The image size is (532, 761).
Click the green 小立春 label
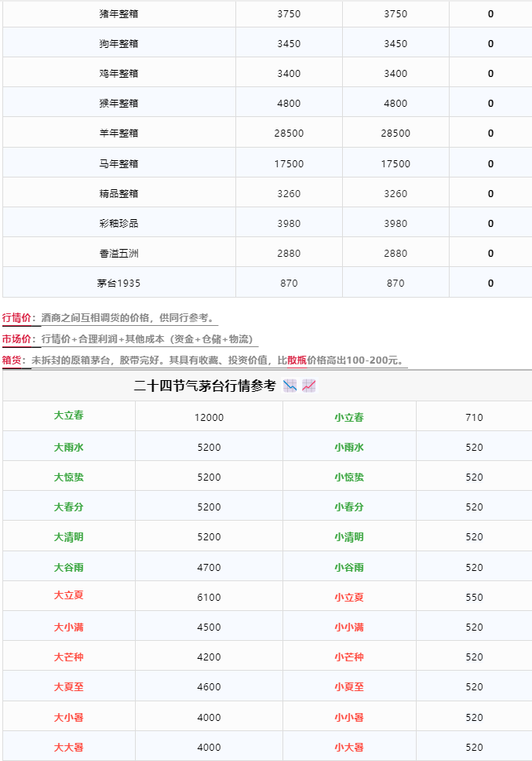(349, 417)
